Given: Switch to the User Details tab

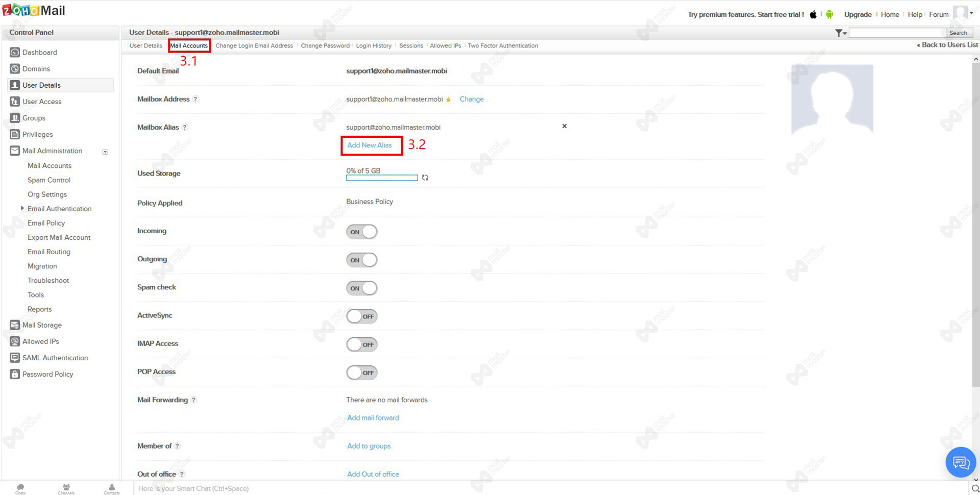Looking at the screenshot, I should tap(146, 45).
